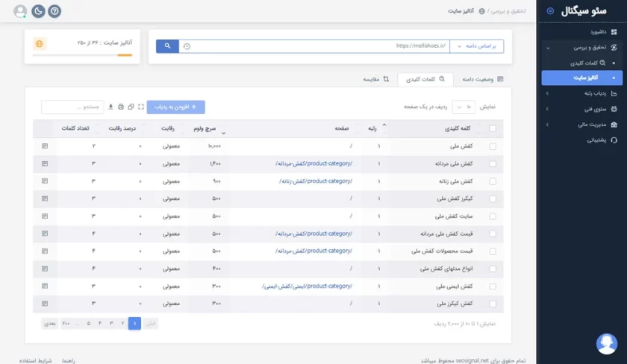Check the قیمت کفش ملی مردانه row checkbox
The width and height of the screenshot is (627, 364).
(x=493, y=233)
